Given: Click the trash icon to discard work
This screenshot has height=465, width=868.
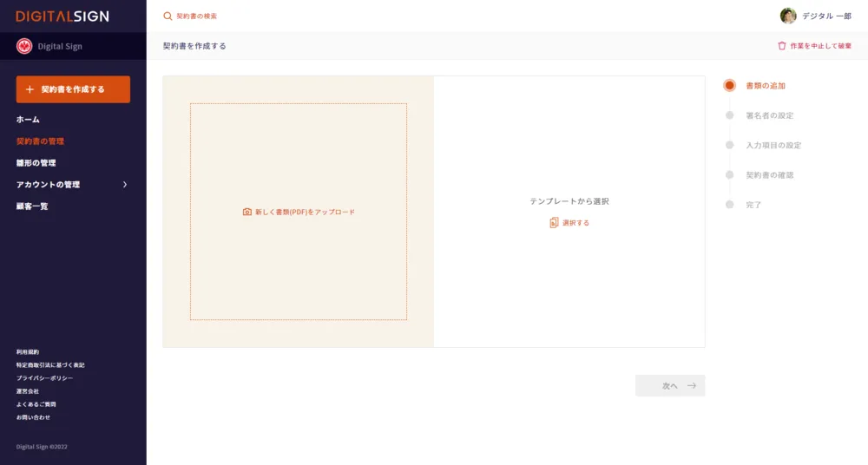Looking at the screenshot, I should point(781,46).
